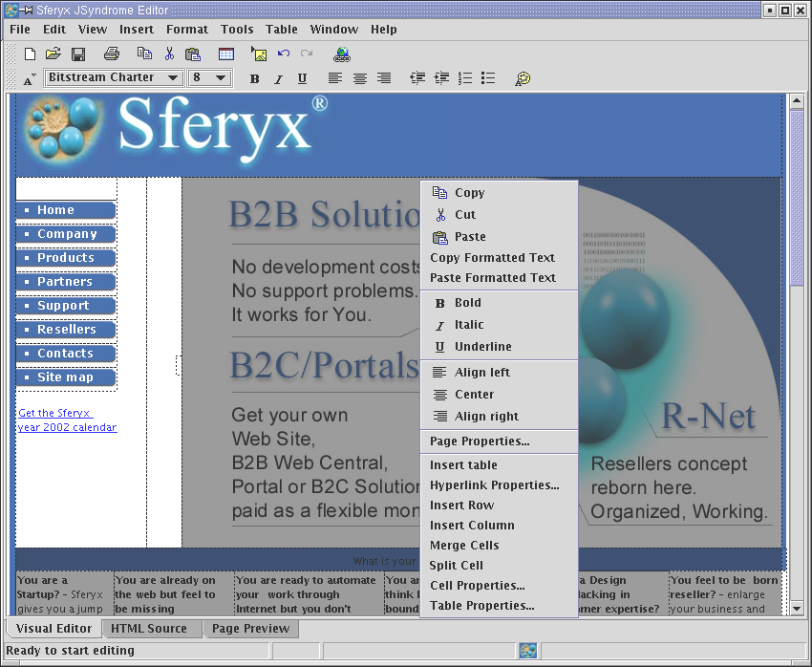Click the vertical scrollbar down arrow
This screenshot has width=812, height=667.
tap(797, 608)
